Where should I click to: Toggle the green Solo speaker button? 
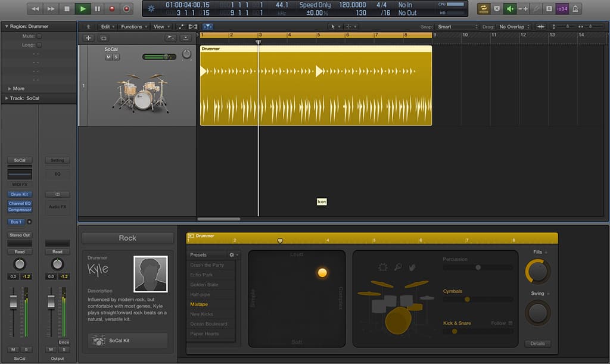pyautogui.click(x=510, y=8)
